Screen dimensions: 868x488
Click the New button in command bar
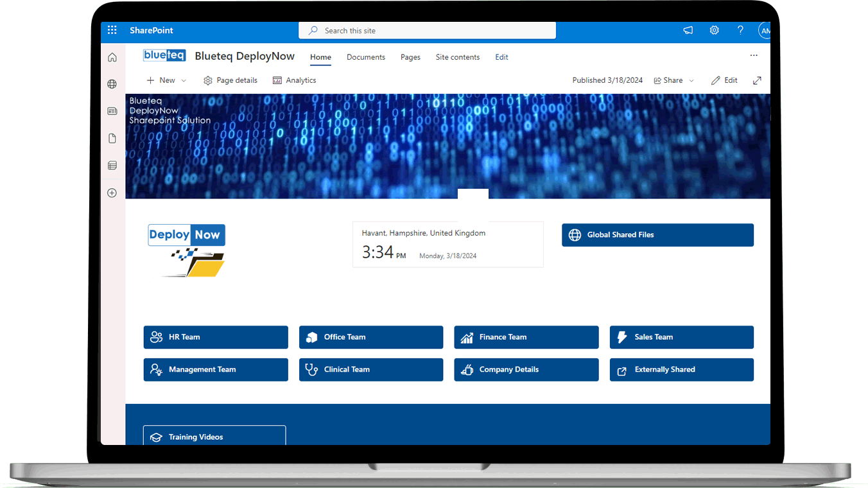161,80
